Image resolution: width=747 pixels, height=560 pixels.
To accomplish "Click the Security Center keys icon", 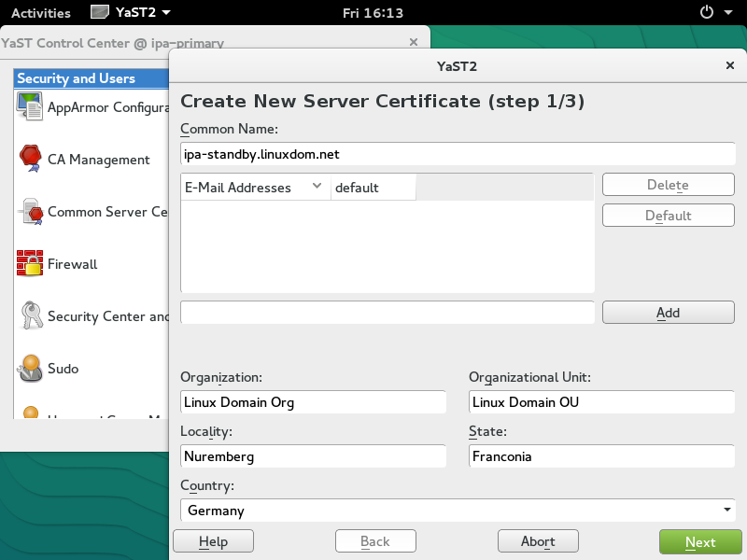I will (x=30, y=316).
